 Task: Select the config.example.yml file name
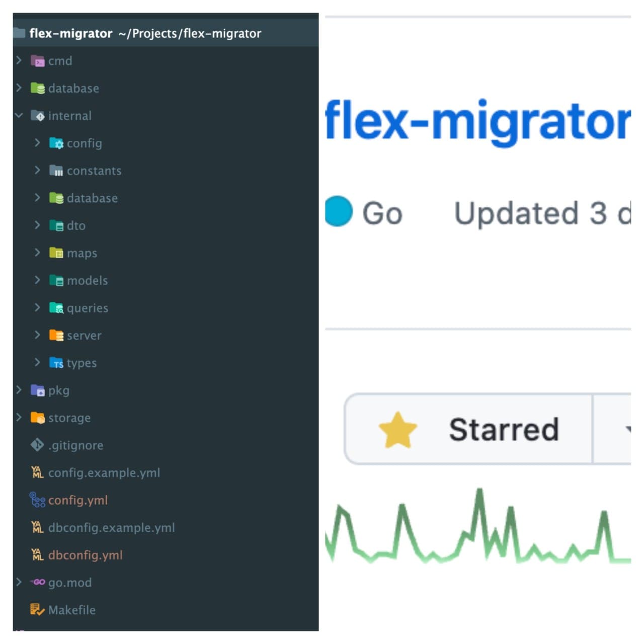(x=104, y=473)
